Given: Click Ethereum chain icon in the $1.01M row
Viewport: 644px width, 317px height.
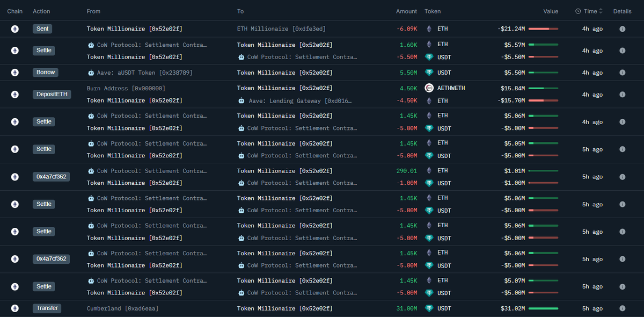Looking at the screenshot, I should pos(15,177).
